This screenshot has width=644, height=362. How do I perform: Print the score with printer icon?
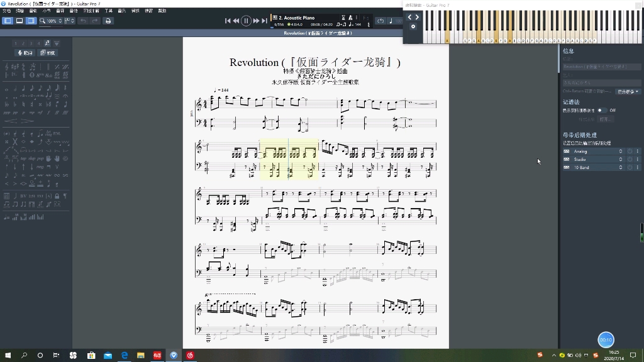click(x=108, y=21)
